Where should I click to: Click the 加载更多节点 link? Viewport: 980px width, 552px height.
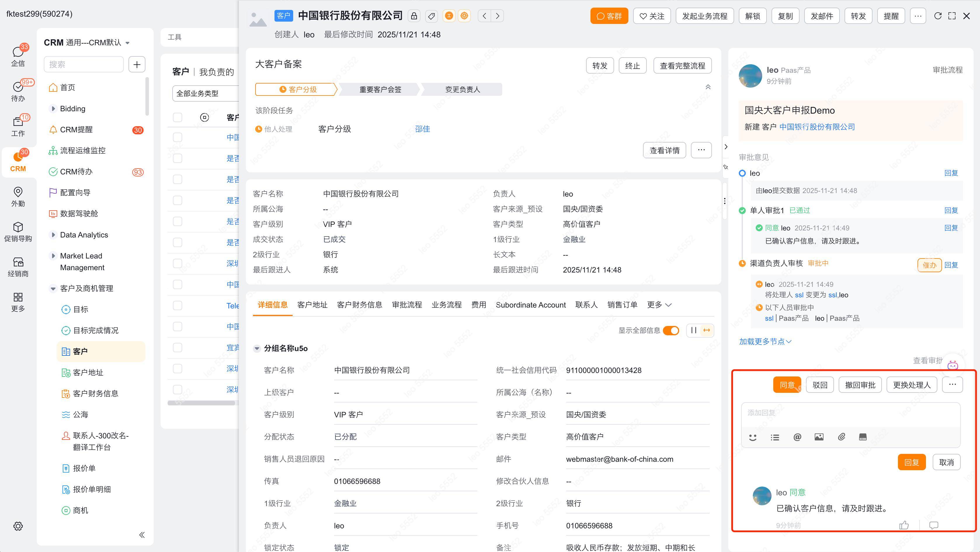(x=765, y=342)
